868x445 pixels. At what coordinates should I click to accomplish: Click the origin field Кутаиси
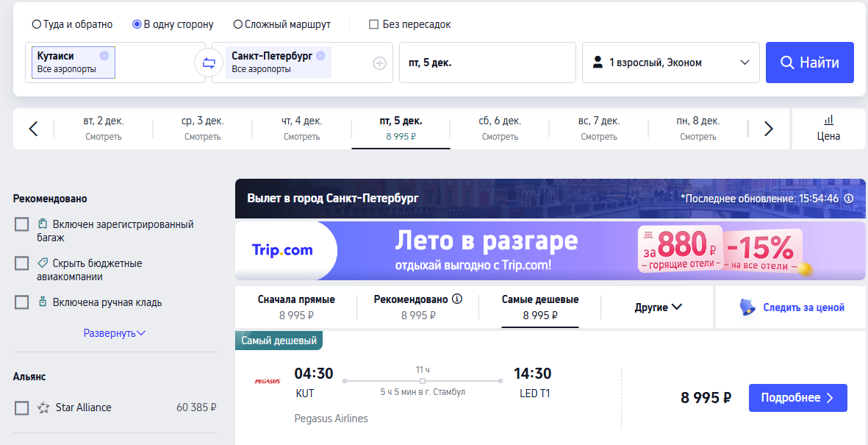point(115,63)
